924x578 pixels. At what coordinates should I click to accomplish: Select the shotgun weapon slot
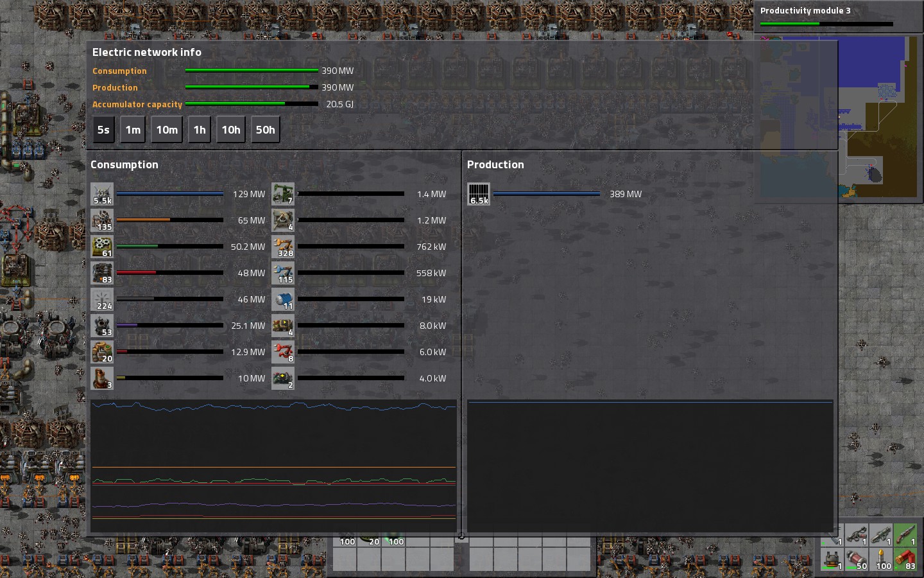[x=905, y=535]
